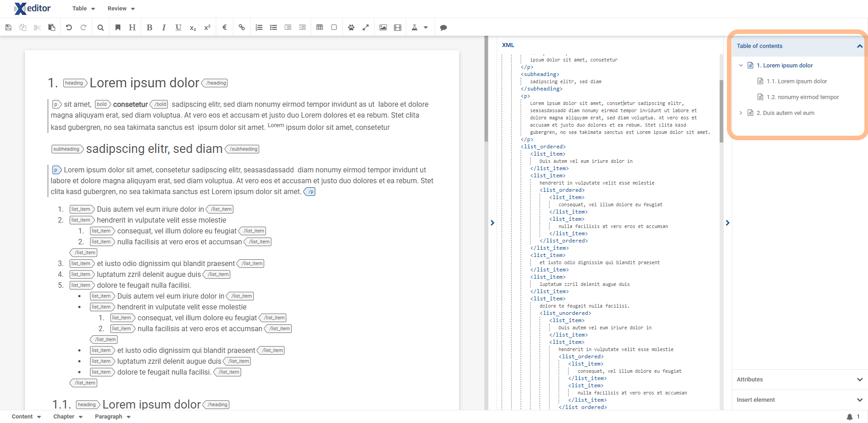Open the Chapter breadcrumb dropdown
Image resolution: width=868 pixels, height=423 pixels.
68,417
